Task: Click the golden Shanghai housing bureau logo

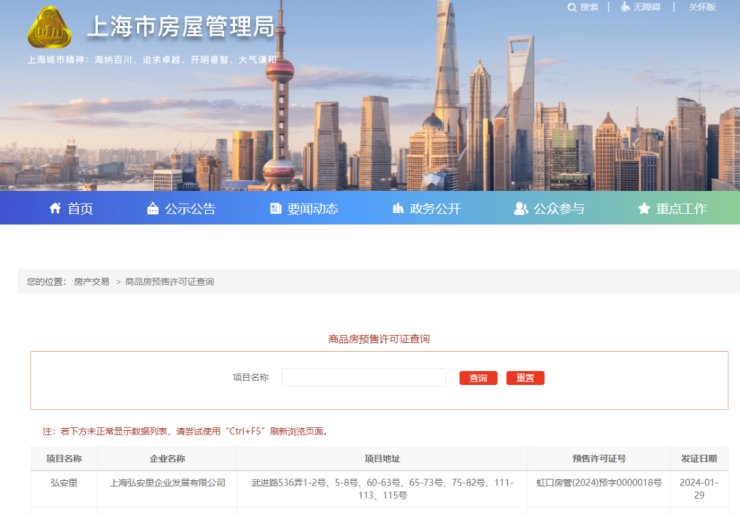Action: pyautogui.click(x=50, y=28)
